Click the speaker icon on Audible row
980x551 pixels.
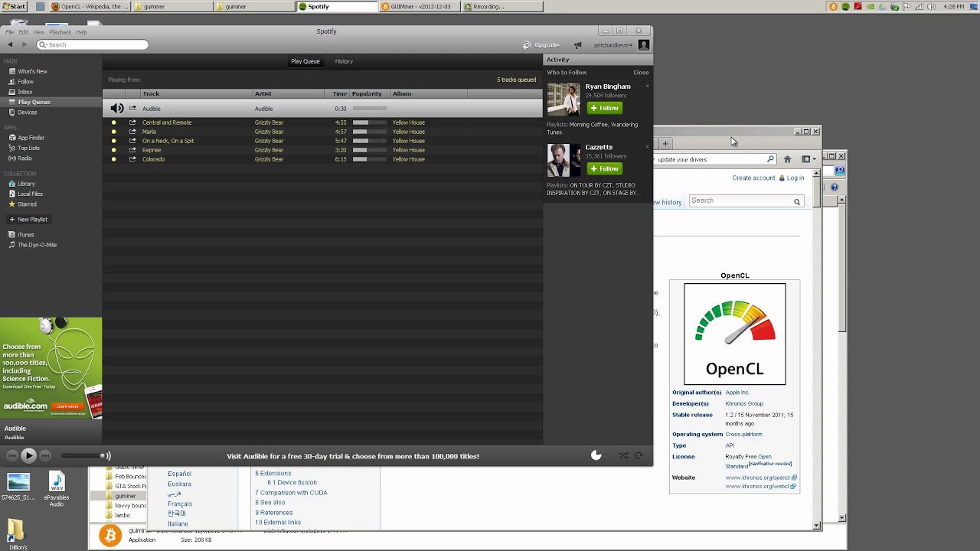pyautogui.click(x=116, y=109)
